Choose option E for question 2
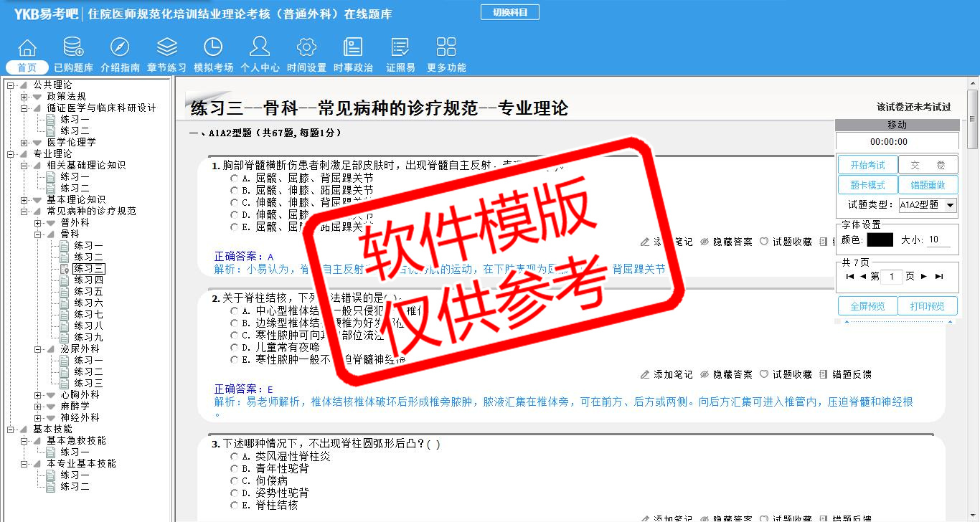980x522 pixels. click(x=235, y=360)
